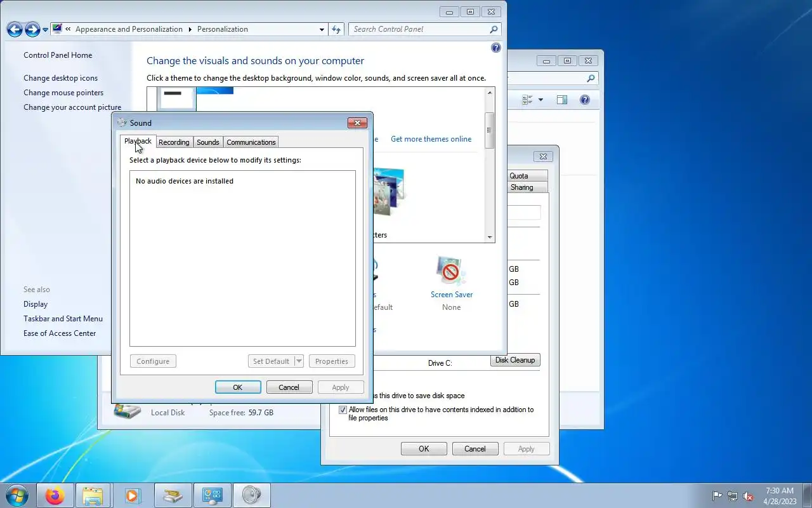The image size is (812, 508).
Task: Click Cancel in the disk Properties dialog
Action: tap(475, 449)
